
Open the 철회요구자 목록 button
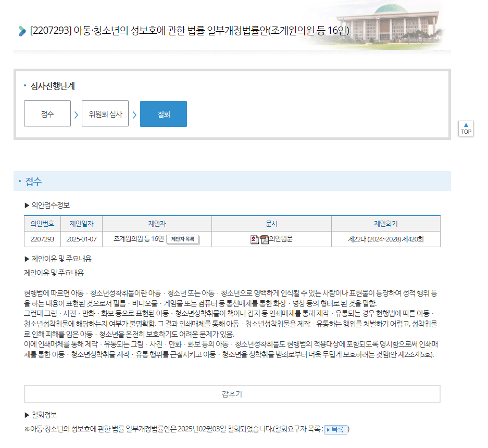(x=335, y=430)
